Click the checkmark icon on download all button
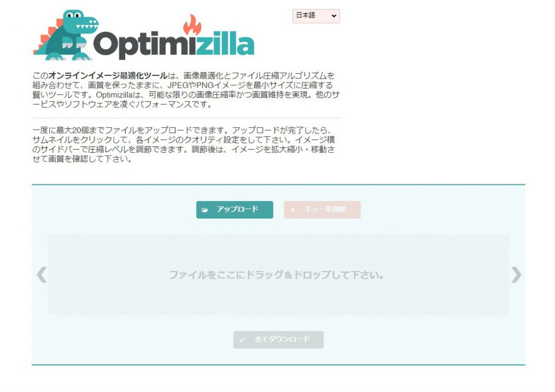 [x=242, y=340]
